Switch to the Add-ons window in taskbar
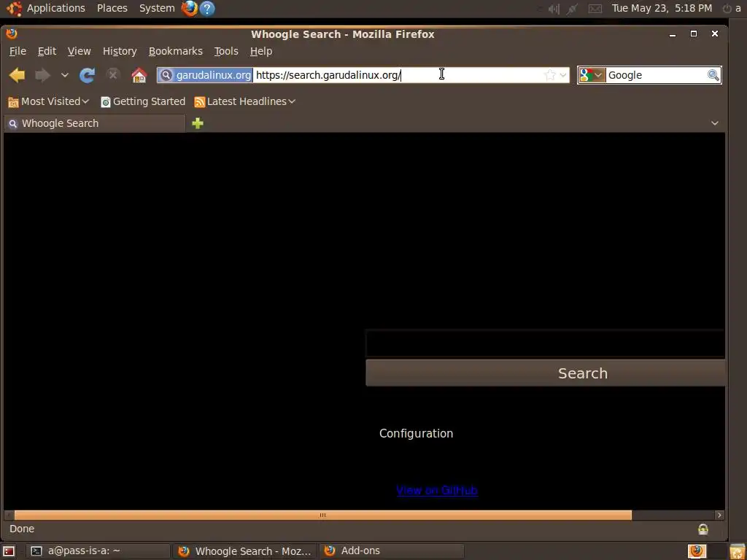This screenshot has height=560, width=747. click(392, 551)
